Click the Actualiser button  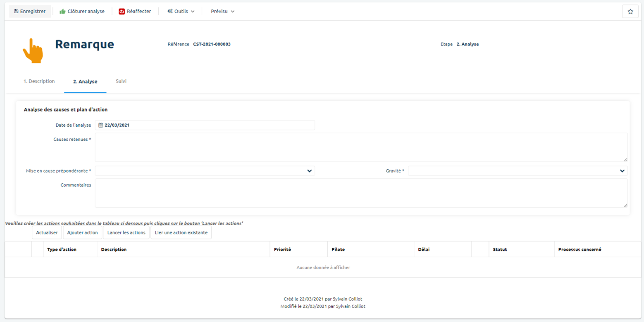tap(47, 232)
